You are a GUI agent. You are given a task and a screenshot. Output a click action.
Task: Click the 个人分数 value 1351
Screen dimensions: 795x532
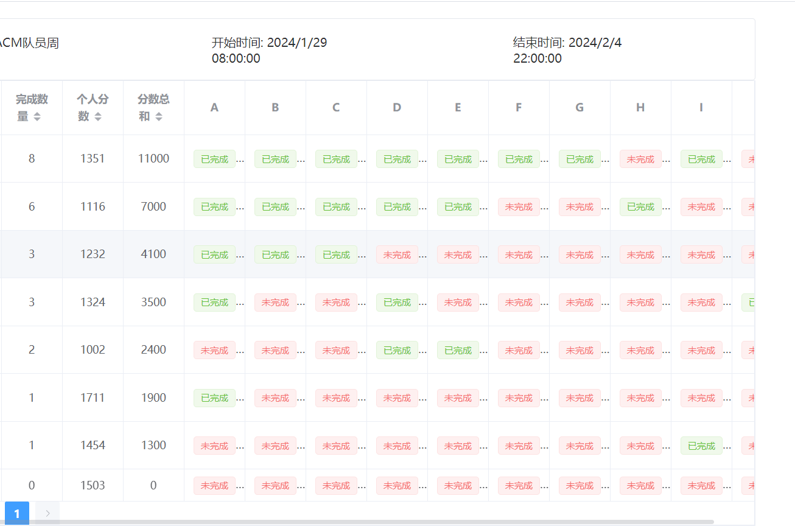click(x=93, y=158)
